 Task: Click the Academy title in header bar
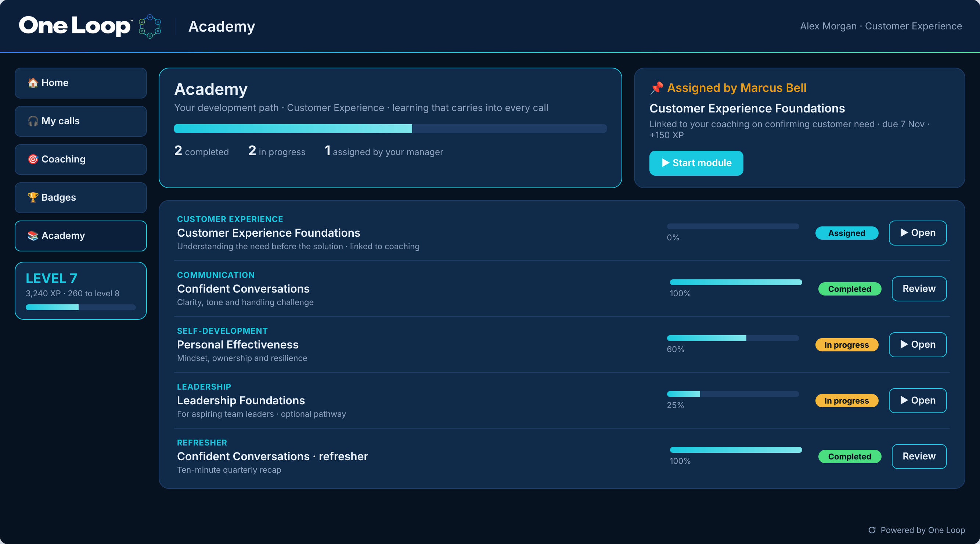[222, 26]
